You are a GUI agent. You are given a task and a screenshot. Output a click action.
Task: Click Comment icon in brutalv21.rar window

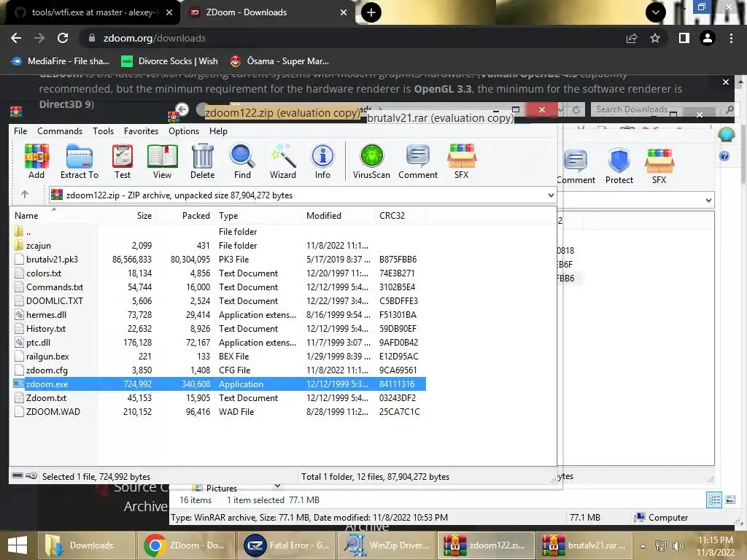(x=576, y=166)
